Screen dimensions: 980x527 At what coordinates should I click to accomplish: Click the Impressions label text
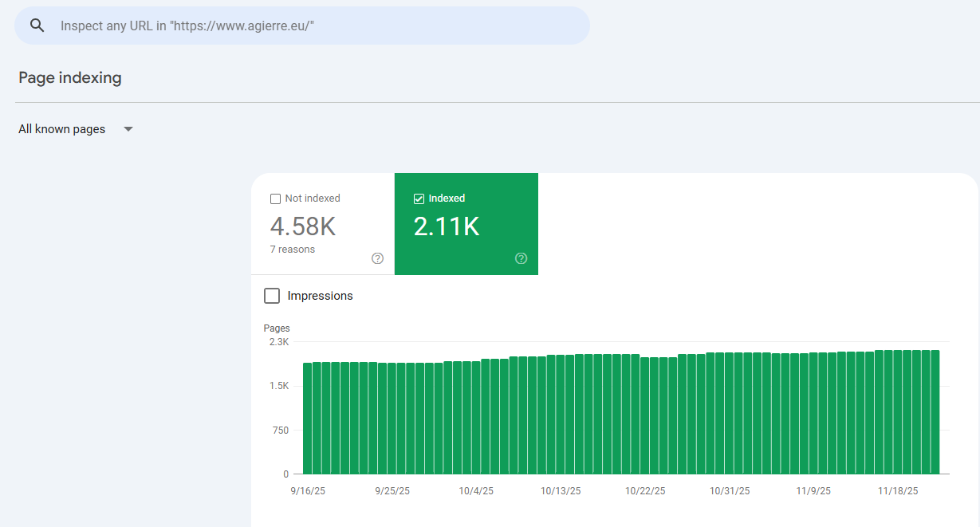(320, 296)
